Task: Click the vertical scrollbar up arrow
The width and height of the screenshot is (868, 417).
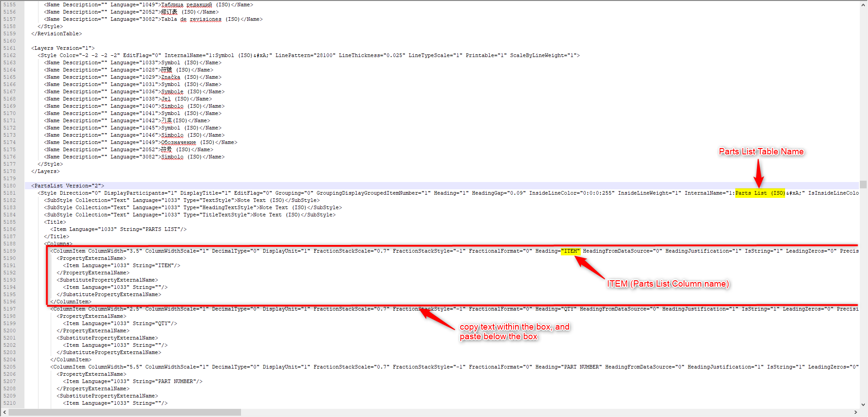Action: click(863, 5)
